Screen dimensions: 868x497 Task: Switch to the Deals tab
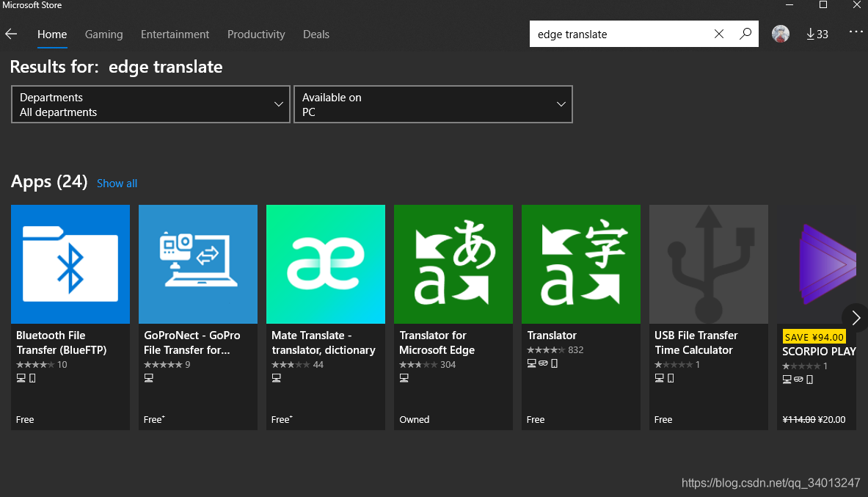(x=316, y=35)
